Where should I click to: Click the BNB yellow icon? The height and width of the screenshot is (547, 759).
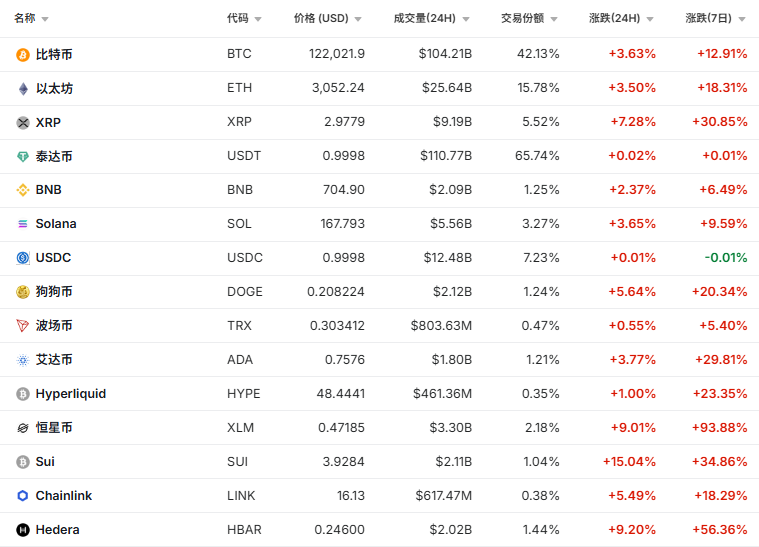pyautogui.click(x=23, y=190)
